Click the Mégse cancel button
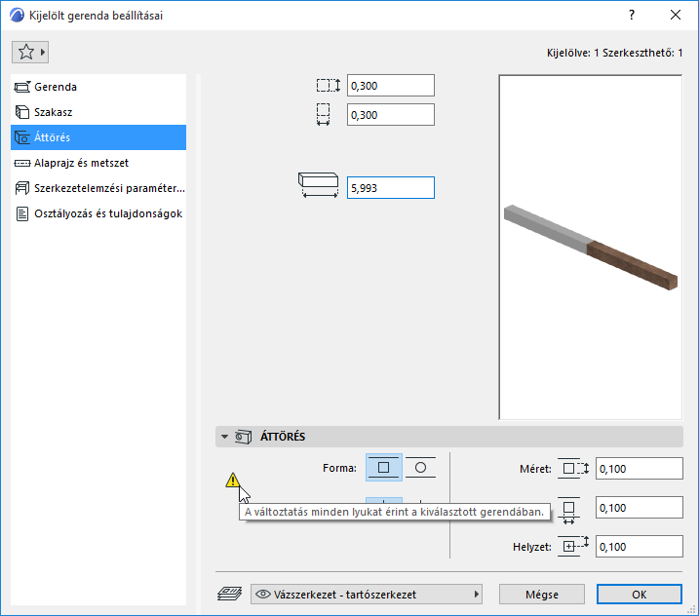The image size is (699, 616). coord(542,595)
